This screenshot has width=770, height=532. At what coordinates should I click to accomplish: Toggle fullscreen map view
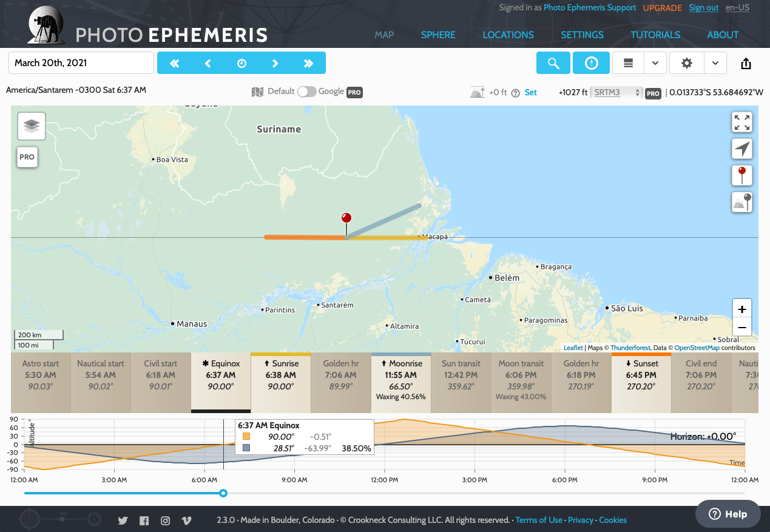pos(741,122)
